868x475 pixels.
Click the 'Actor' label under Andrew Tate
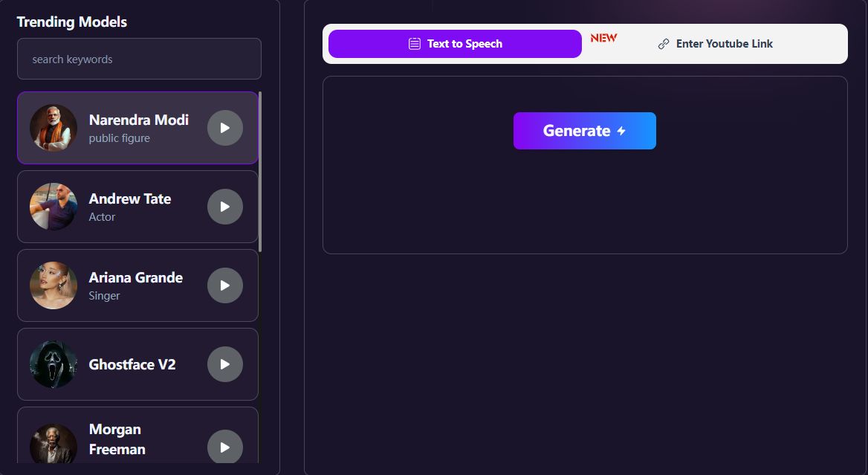[x=103, y=217]
